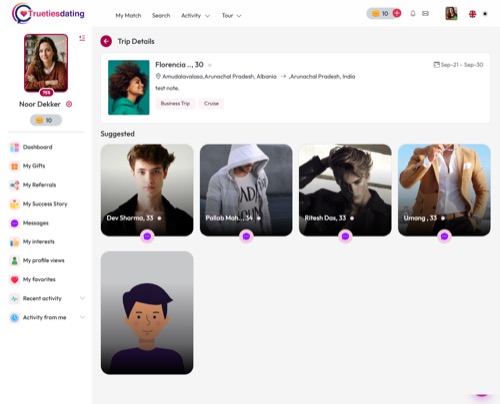500x404 pixels.
Task: Click the verification badge beside Noor Dekker
Action: 69,104
